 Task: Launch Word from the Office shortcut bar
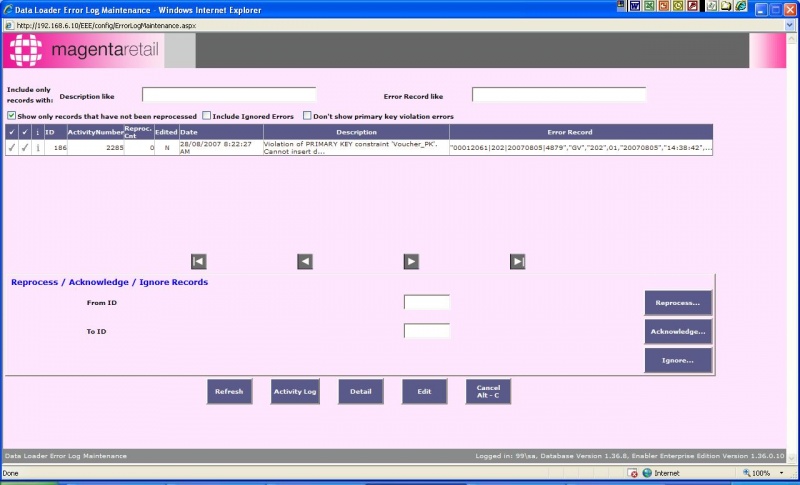tap(635, 6)
